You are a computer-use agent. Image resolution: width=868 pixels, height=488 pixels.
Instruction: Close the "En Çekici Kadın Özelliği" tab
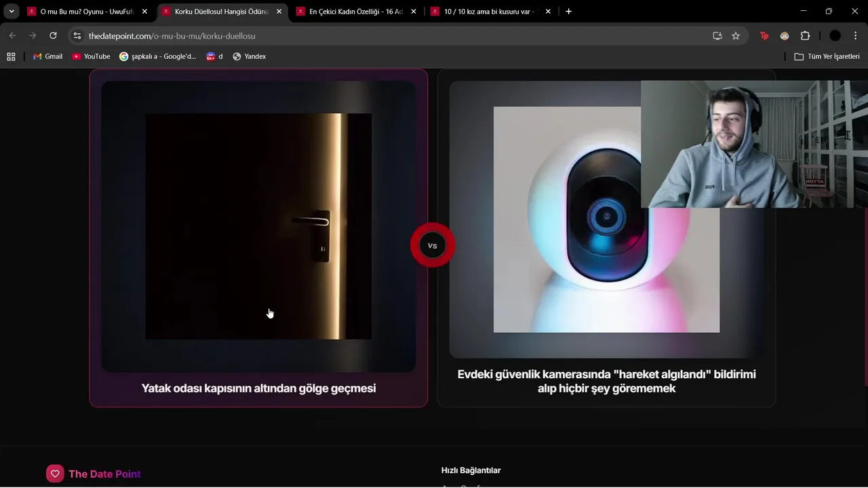tap(414, 12)
